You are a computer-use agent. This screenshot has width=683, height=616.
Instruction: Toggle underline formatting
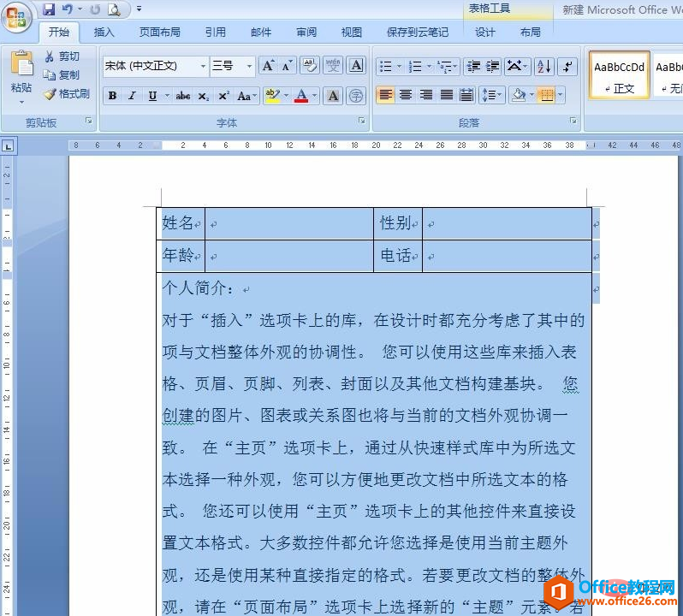point(152,96)
